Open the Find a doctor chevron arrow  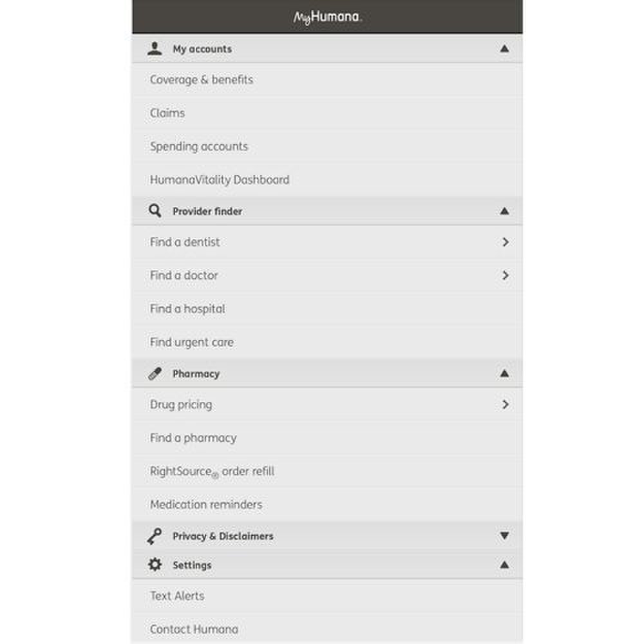click(x=506, y=275)
